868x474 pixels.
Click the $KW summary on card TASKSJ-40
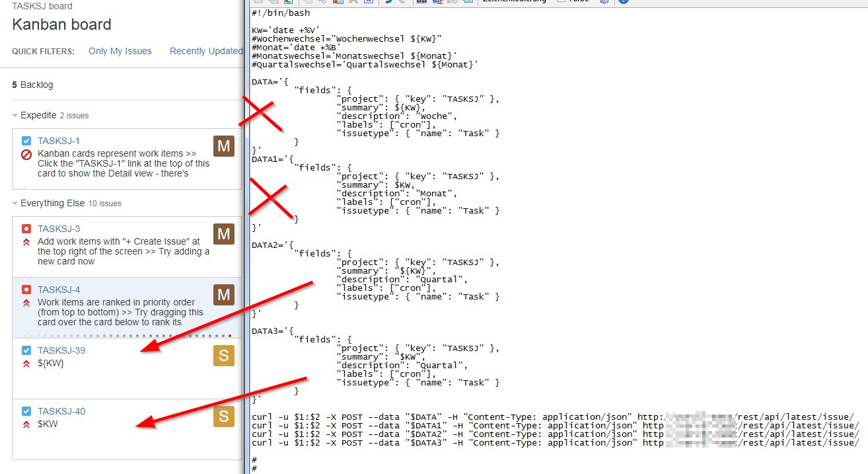48,424
